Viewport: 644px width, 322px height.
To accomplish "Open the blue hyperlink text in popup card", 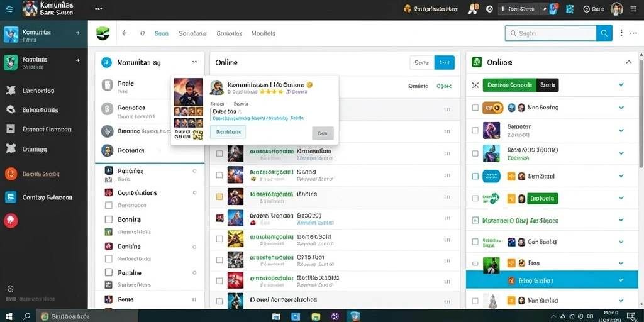I will (x=258, y=118).
